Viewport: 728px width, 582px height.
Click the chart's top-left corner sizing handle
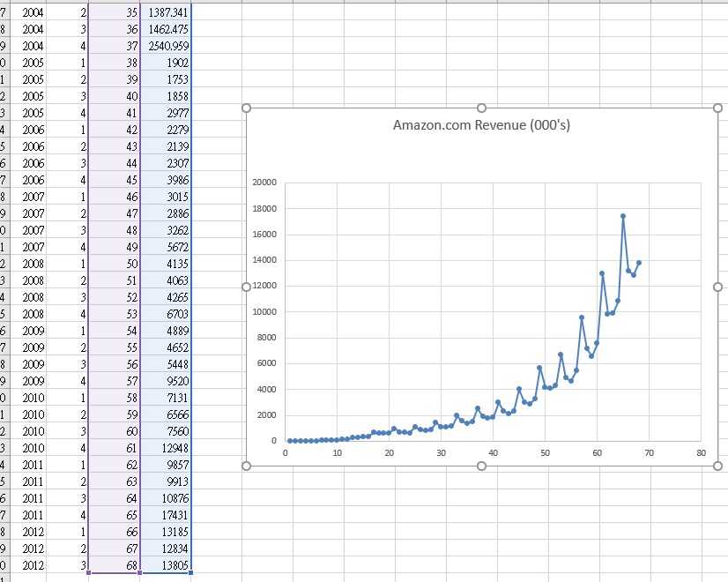(x=247, y=108)
